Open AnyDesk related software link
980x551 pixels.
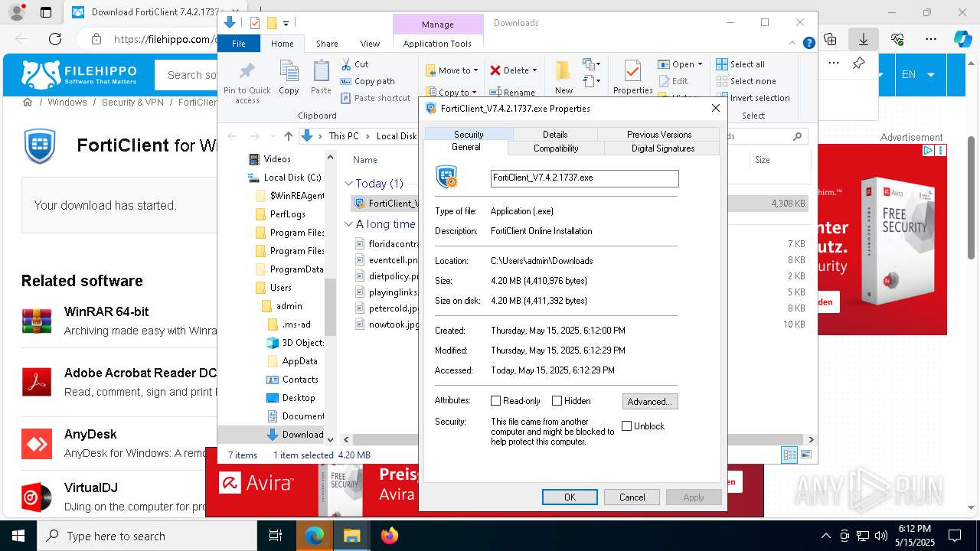pyautogui.click(x=90, y=434)
